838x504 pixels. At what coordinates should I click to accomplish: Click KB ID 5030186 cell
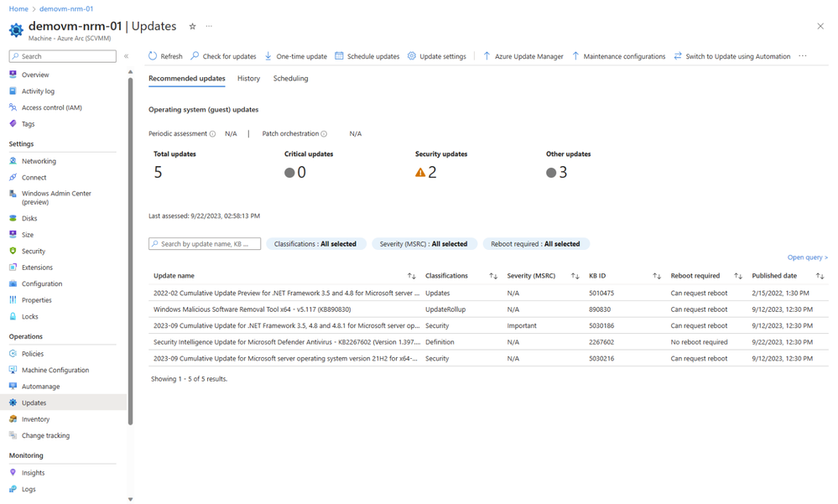(601, 325)
